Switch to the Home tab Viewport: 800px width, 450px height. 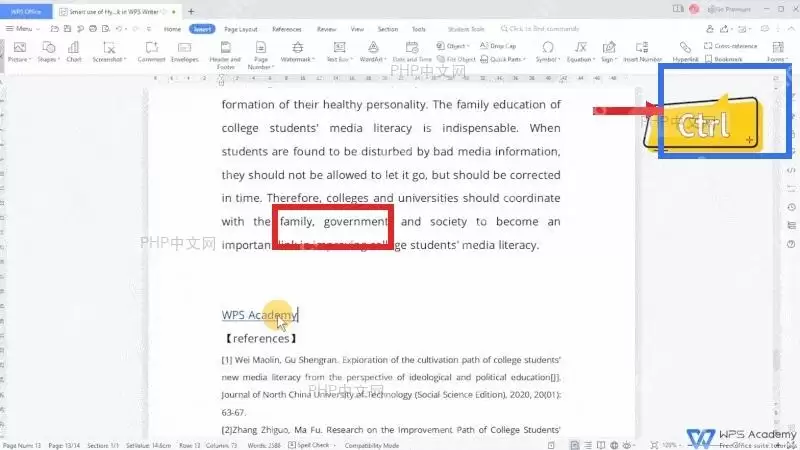172,29
